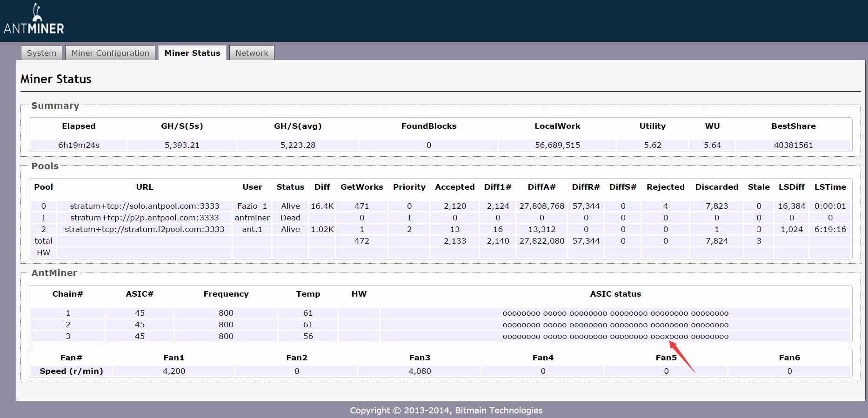This screenshot has height=418, width=868.
Task: Select the Miner Status tab
Action: click(192, 53)
